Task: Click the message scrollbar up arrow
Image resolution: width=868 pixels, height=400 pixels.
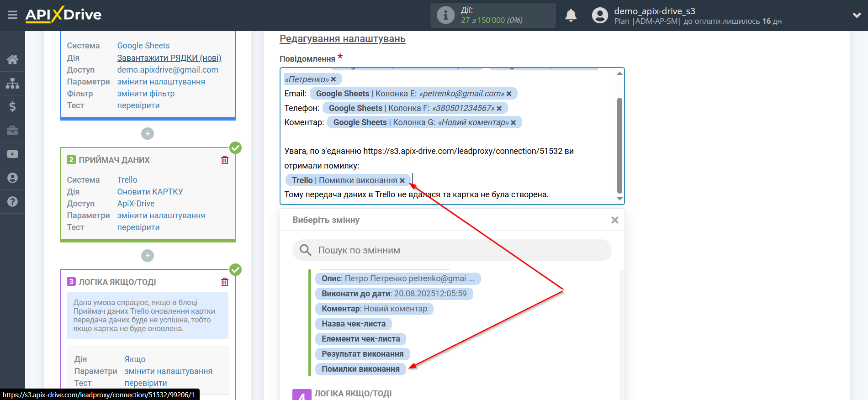Action: coord(619,73)
